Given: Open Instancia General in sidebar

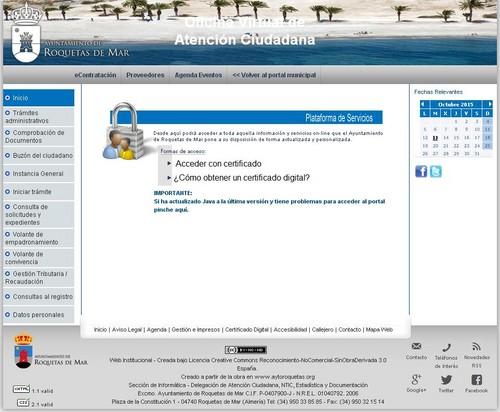Looking at the screenshot, I should (x=39, y=174).
